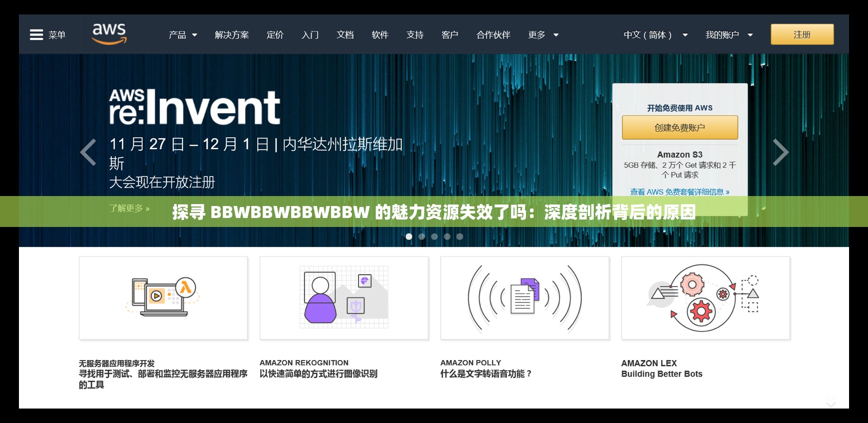This screenshot has width=868, height=423.
Task: Expand the 更多 dropdown
Action: 543,35
